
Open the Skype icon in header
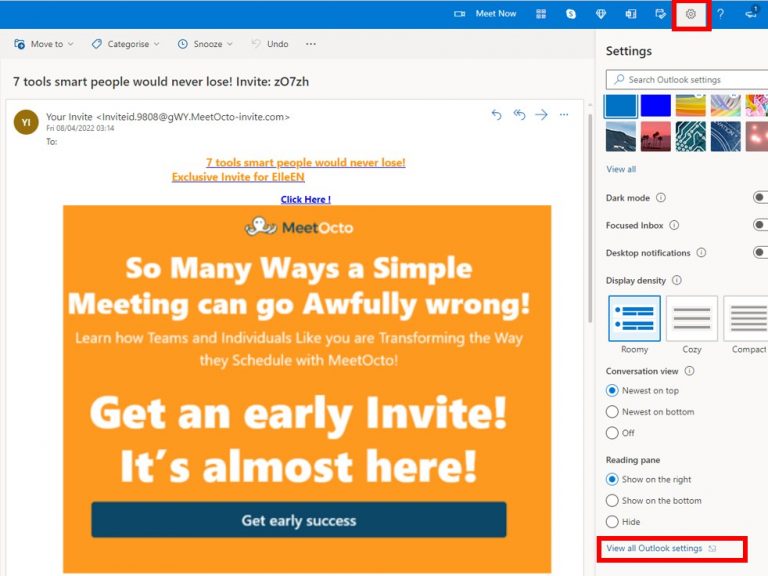point(571,14)
